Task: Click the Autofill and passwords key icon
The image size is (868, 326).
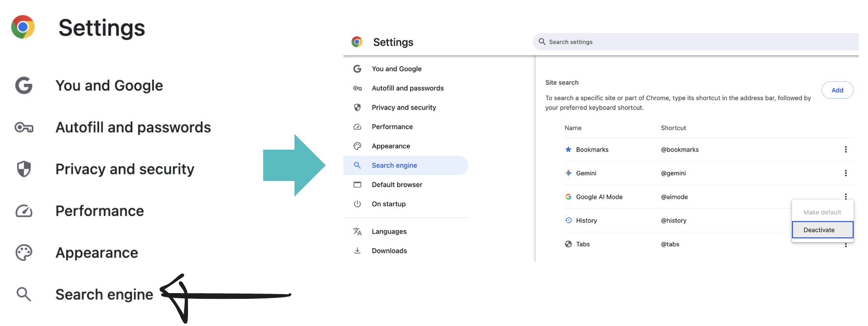Action: pyautogui.click(x=357, y=88)
